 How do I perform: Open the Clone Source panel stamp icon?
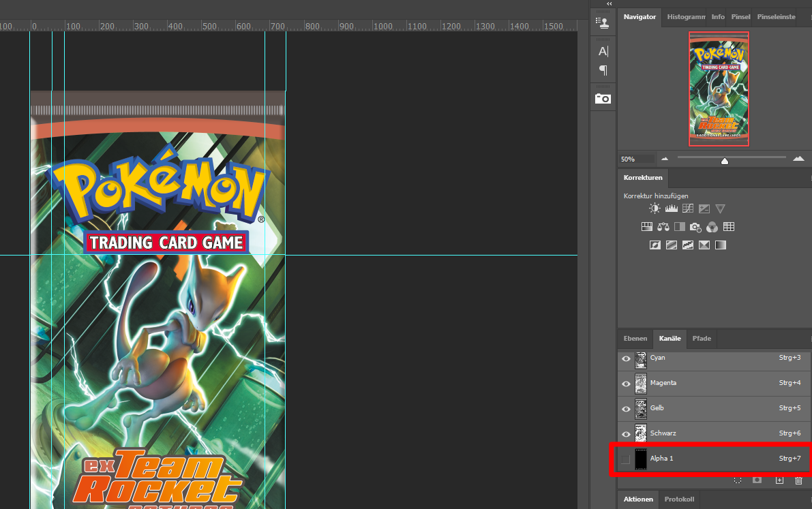(602, 22)
